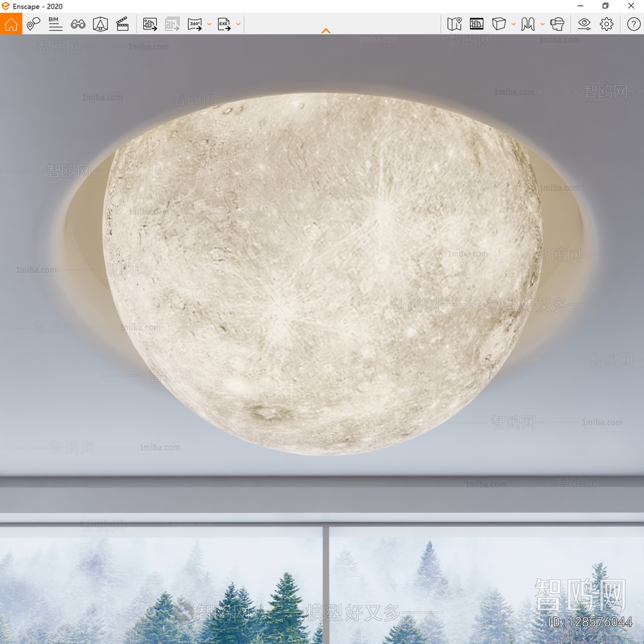Expand the navigation mode dropdown arrow
Viewport: 644px width, 644px height.
click(543, 24)
